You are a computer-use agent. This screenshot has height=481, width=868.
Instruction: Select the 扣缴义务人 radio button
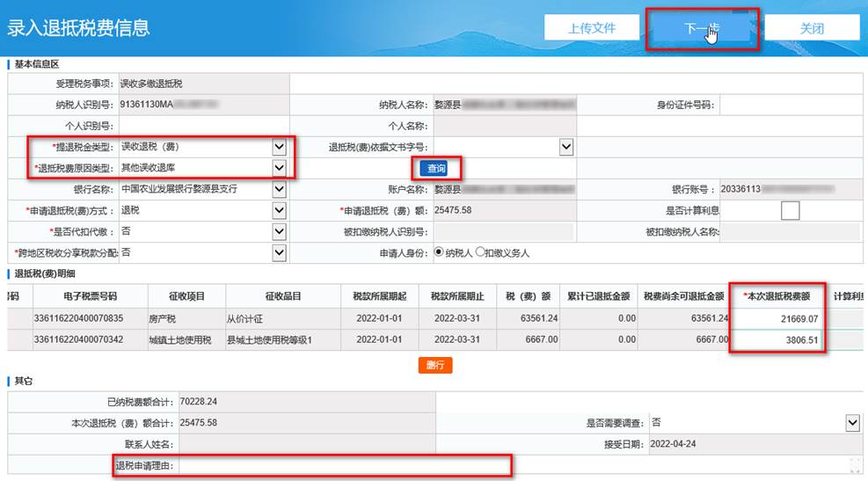pos(480,252)
